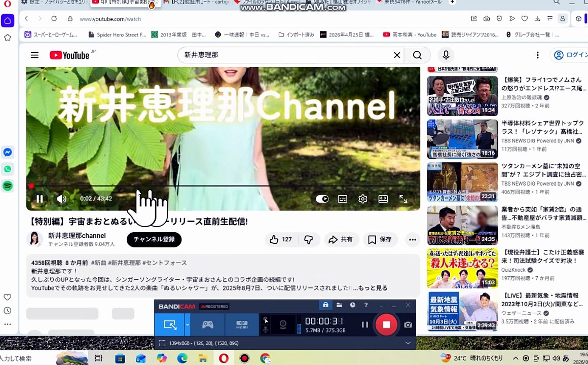This screenshot has width=588, height=365.
Task: Go to YouTube home via the logo
Action: [69, 55]
